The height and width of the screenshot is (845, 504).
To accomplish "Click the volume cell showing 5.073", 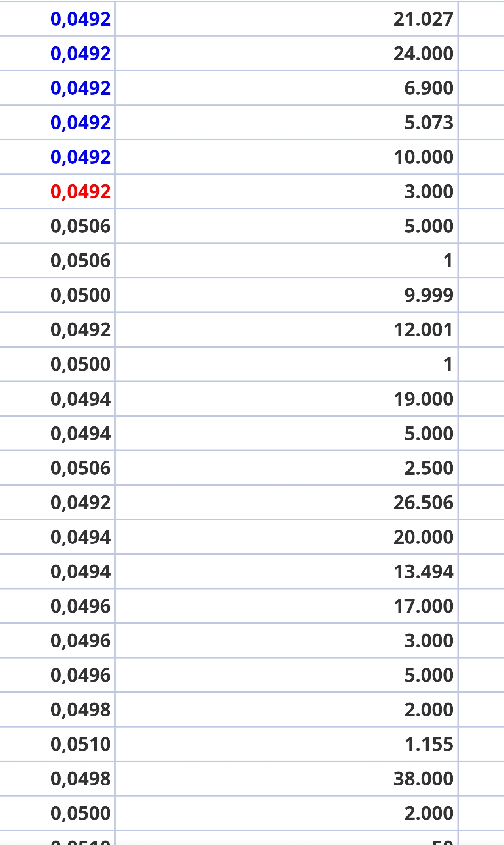I will [287, 123].
